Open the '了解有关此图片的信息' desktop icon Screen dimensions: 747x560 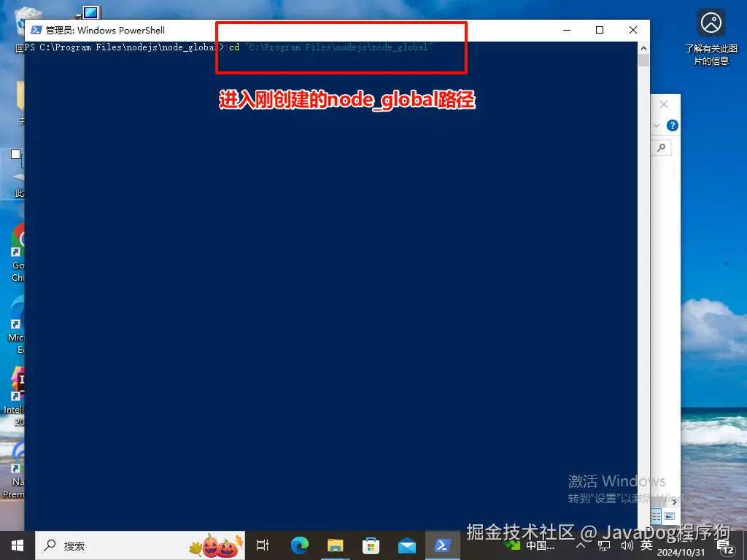[711, 37]
